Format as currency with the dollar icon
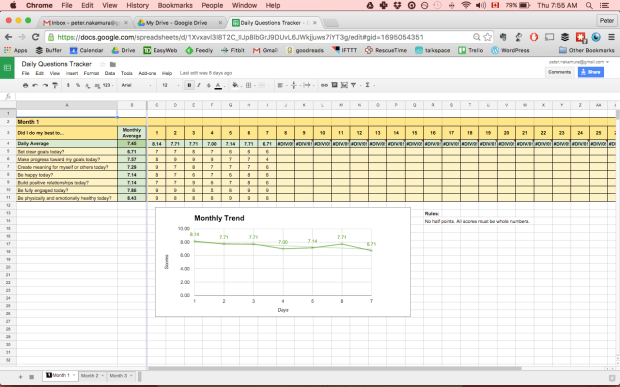 68,85
